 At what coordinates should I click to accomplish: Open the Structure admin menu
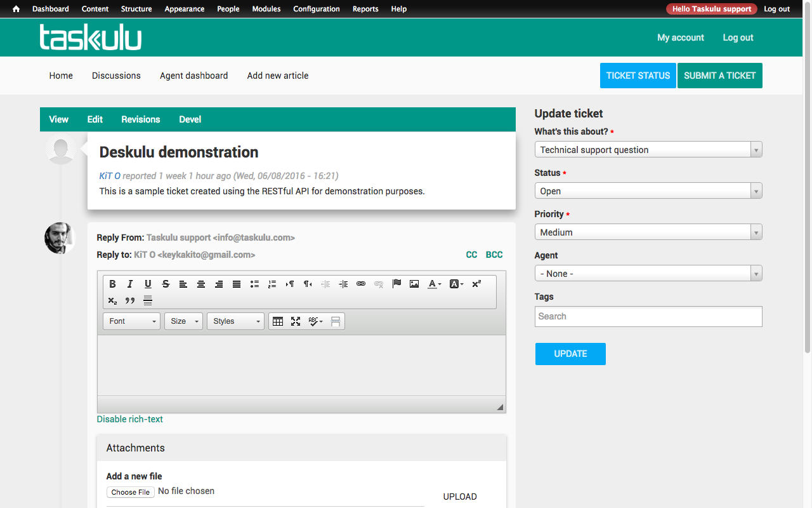pos(136,9)
